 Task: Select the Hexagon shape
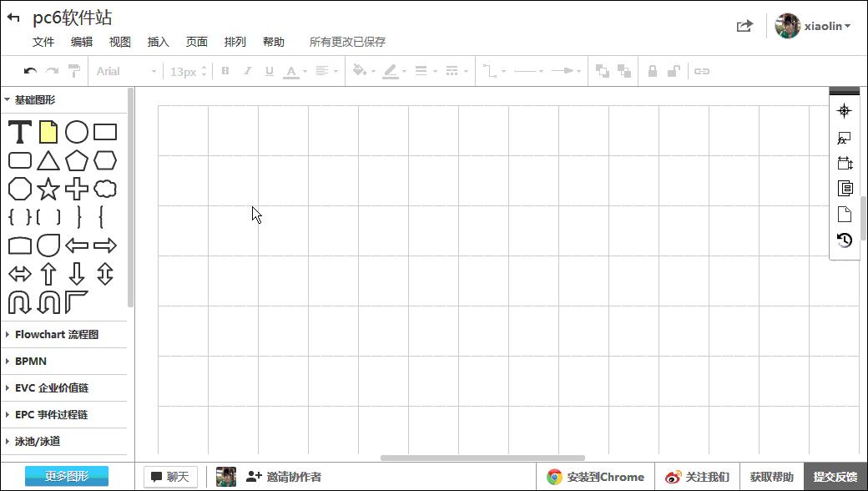coord(105,160)
